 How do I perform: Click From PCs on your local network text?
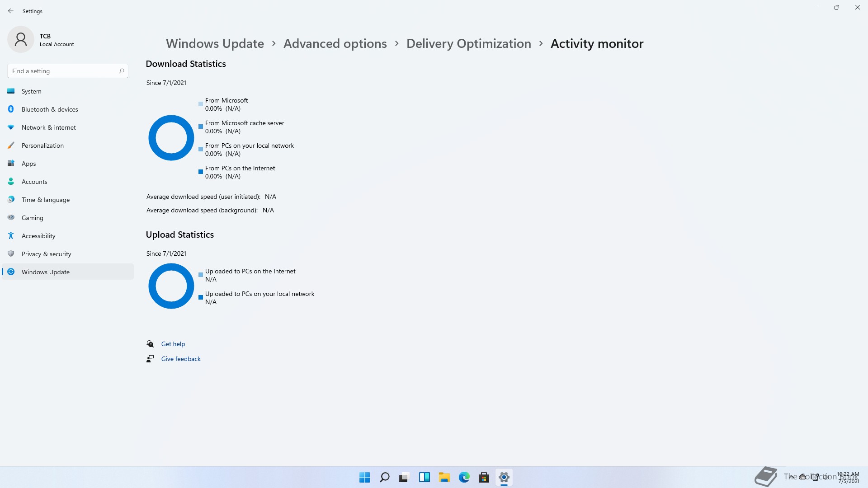point(250,145)
